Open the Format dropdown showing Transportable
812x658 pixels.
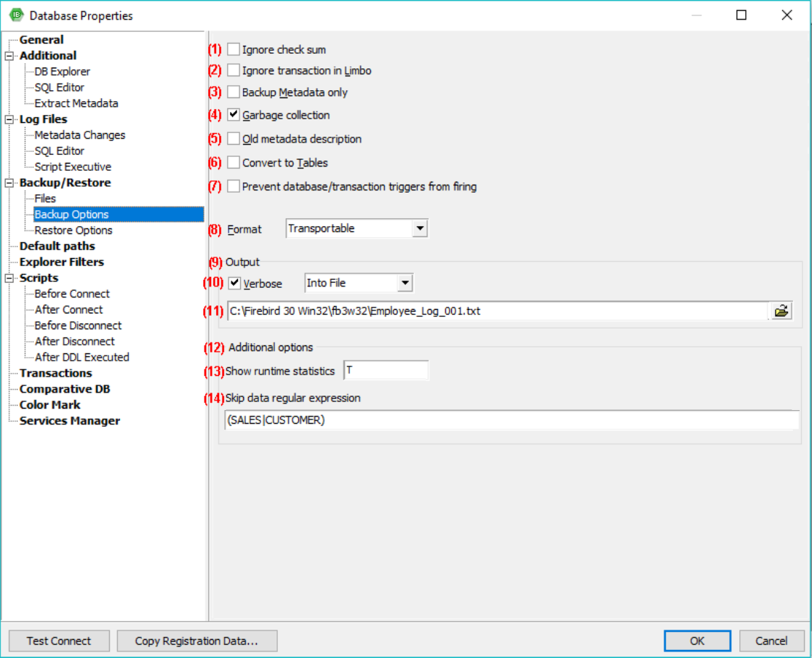click(x=420, y=228)
